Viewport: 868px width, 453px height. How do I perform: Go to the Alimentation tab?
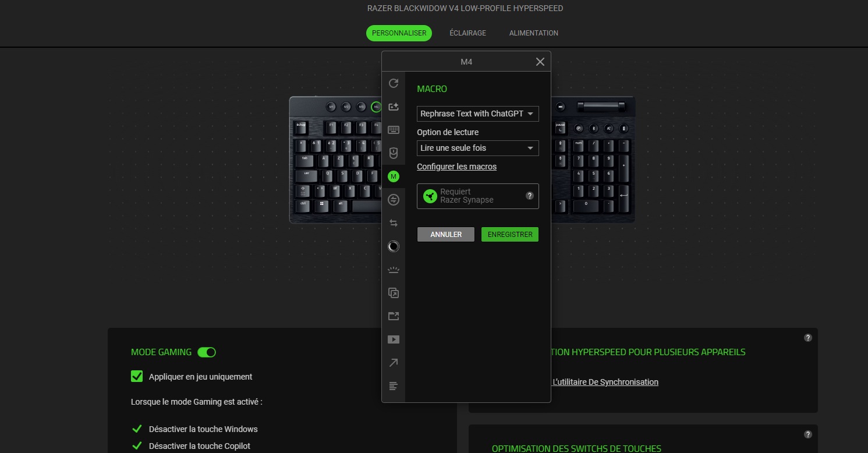(x=533, y=33)
